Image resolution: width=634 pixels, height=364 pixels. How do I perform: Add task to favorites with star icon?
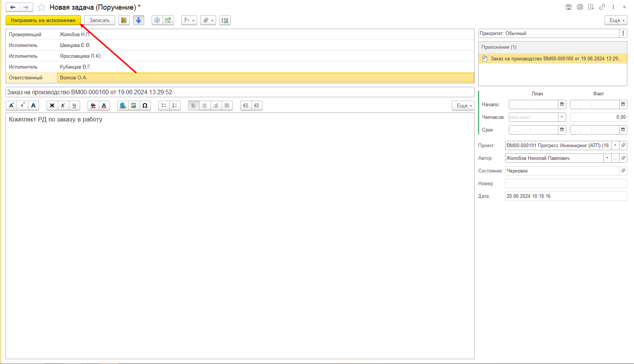[41, 7]
